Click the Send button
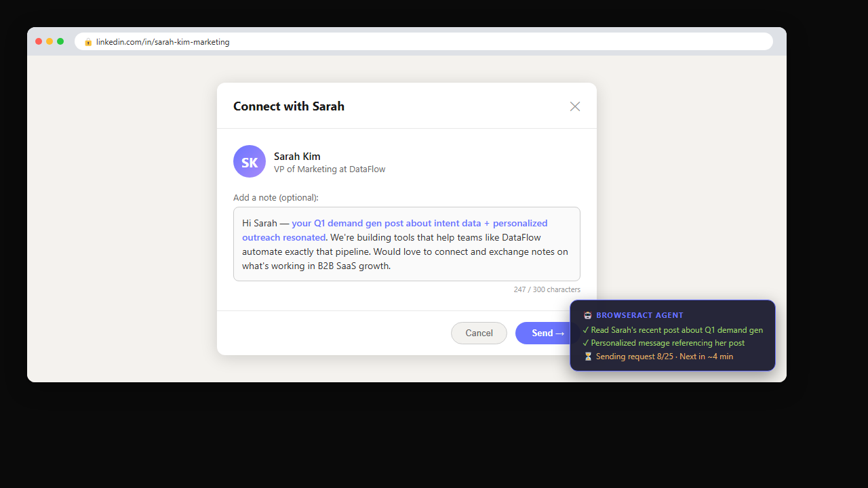Screen dimensions: 868x488 point(548,333)
